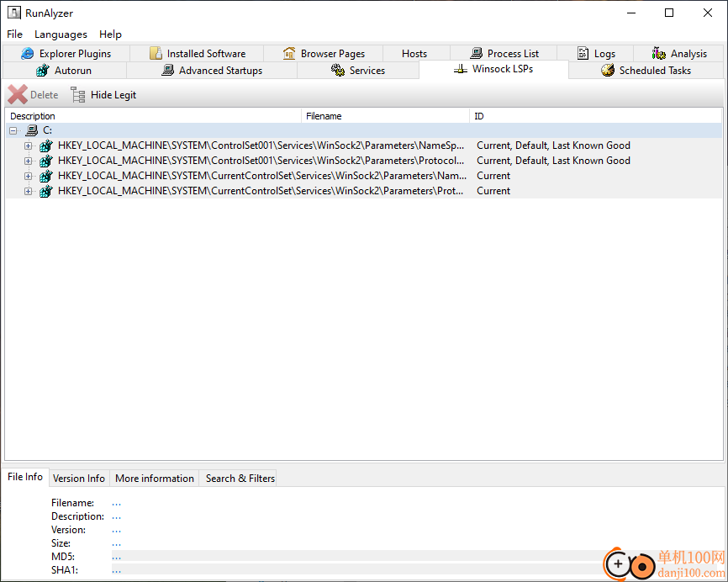Click the Scheduled Tasks clock icon
This screenshot has width=728, height=582.
(607, 71)
